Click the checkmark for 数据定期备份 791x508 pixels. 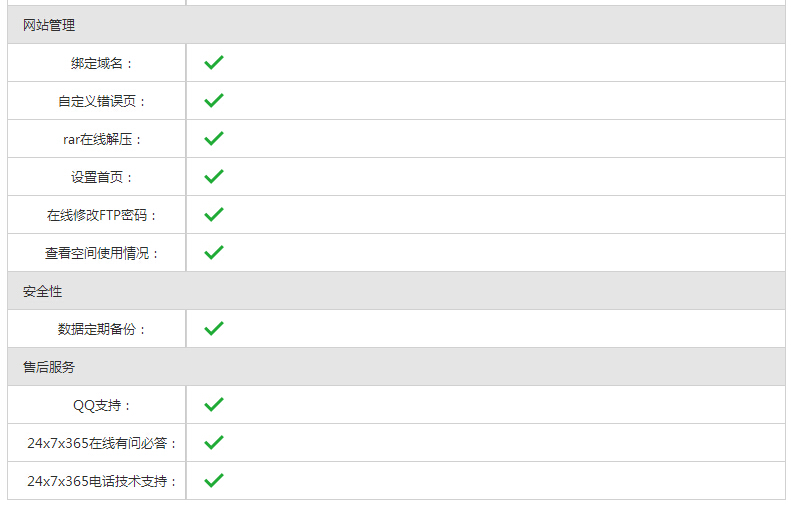[x=213, y=328]
